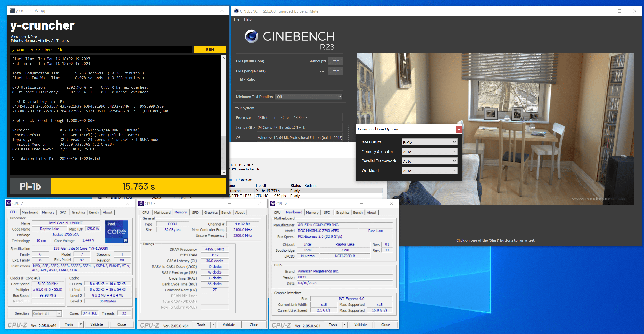The width and height of the screenshot is (644, 334).
Task: Open the Socket #1 selection dropdown
Action: pos(47,313)
